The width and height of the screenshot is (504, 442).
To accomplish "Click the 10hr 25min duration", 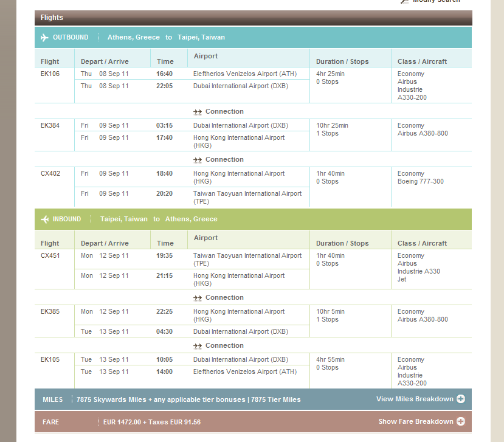I will click(x=332, y=125).
